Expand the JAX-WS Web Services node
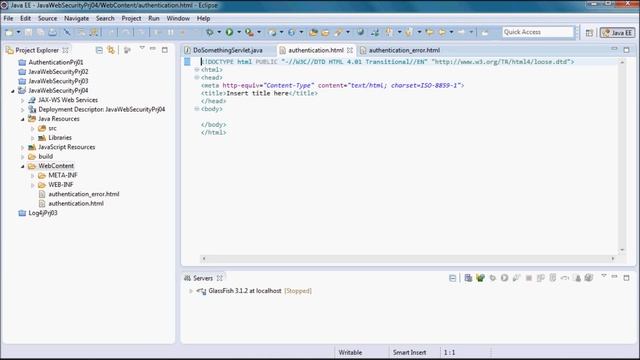This screenshot has height=360, width=640. coord(22,100)
